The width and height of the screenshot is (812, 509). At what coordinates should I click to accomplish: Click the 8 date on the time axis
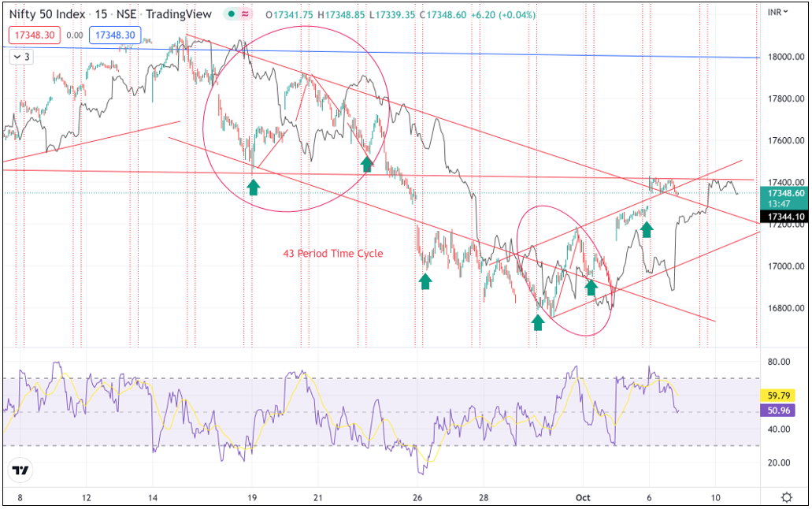tap(20, 498)
